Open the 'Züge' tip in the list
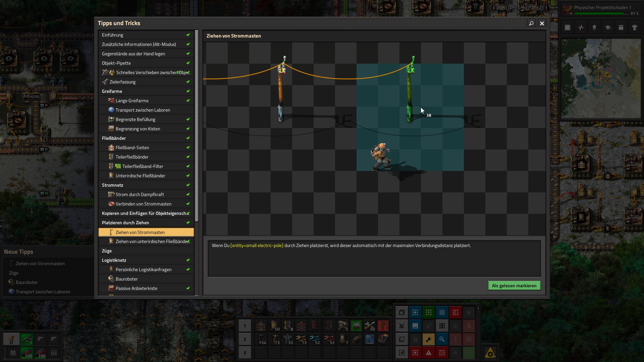644x362 pixels. point(146,251)
